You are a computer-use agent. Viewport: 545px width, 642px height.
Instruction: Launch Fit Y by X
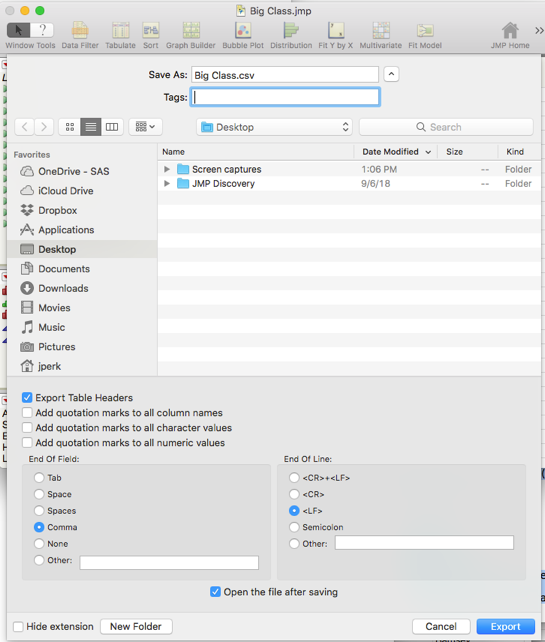[x=336, y=35]
